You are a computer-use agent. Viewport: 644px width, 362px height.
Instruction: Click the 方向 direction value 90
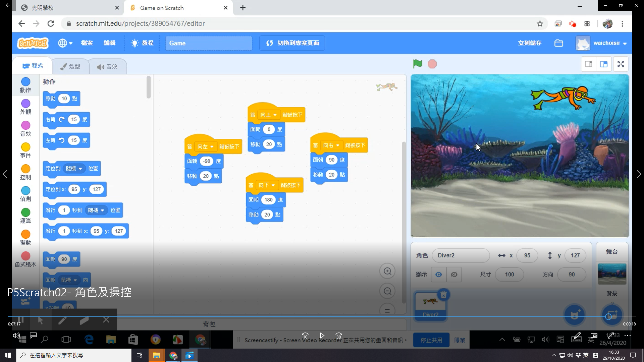(x=572, y=275)
